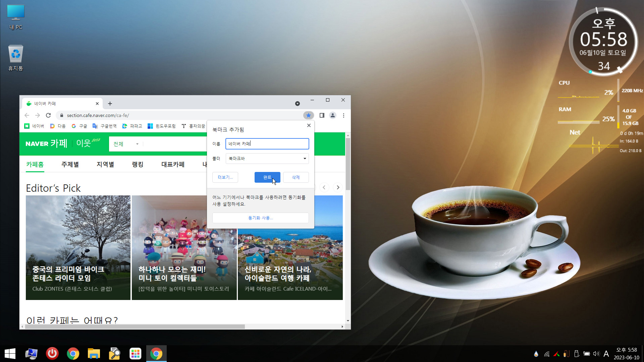This screenshot has height=362, width=644.
Task: Open 윈도우포럼 bookmark
Action: coord(162,126)
